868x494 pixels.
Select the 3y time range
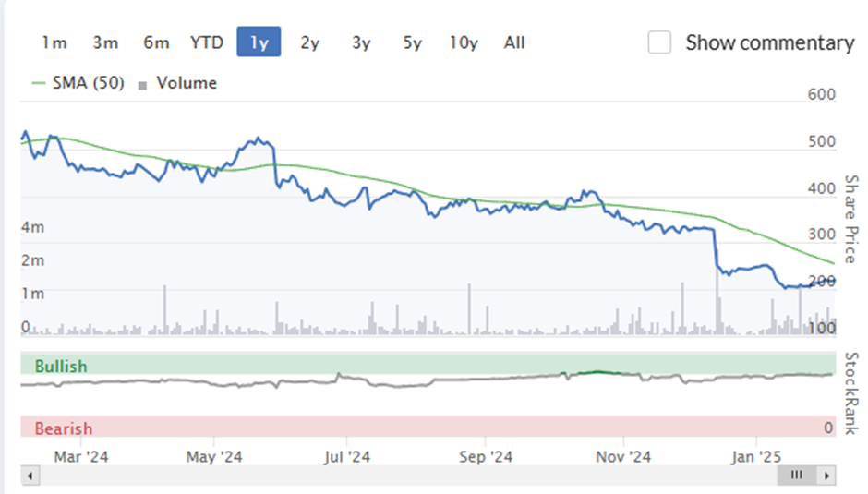(361, 42)
